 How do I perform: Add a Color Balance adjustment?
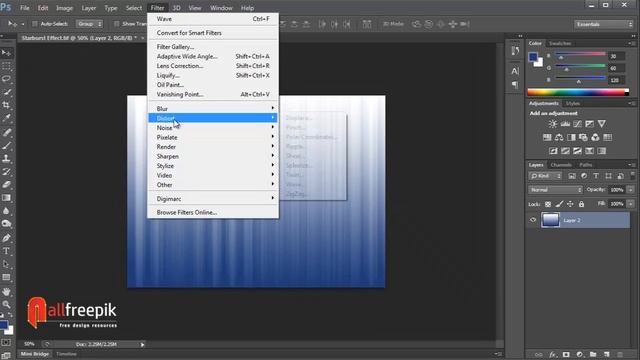[559, 138]
